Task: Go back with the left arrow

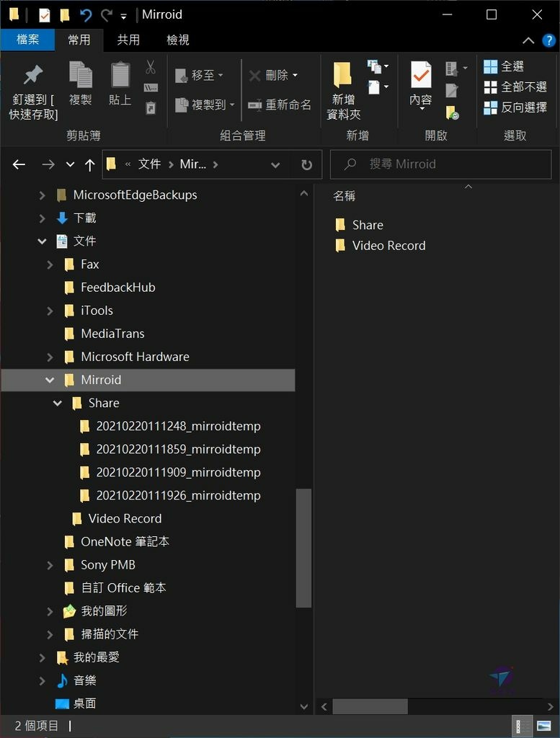Action: pyautogui.click(x=19, y=164)
